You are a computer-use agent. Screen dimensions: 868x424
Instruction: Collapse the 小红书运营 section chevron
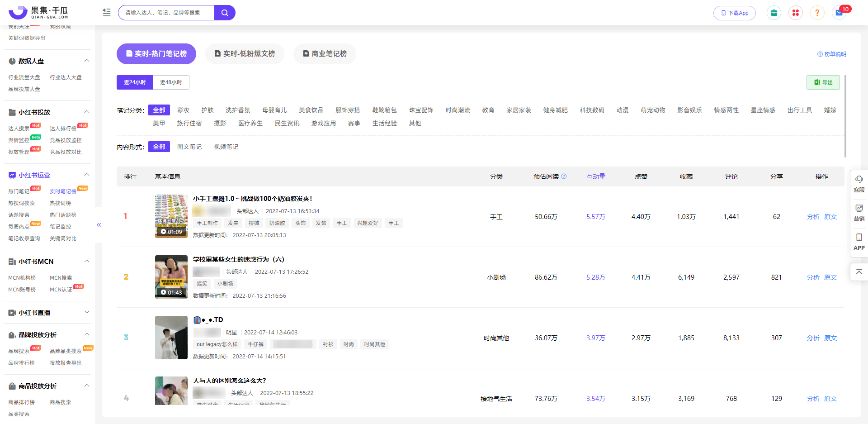(x=87, y=175)
